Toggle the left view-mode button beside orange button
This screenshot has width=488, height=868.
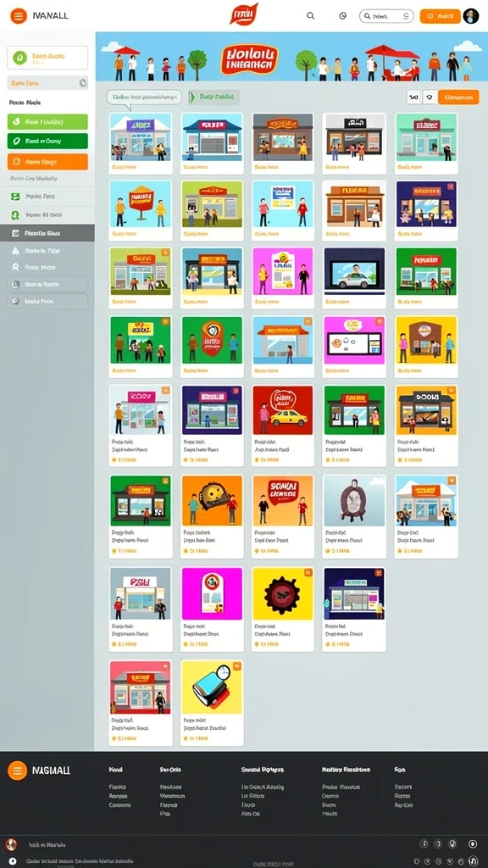[x=413, y=97]
